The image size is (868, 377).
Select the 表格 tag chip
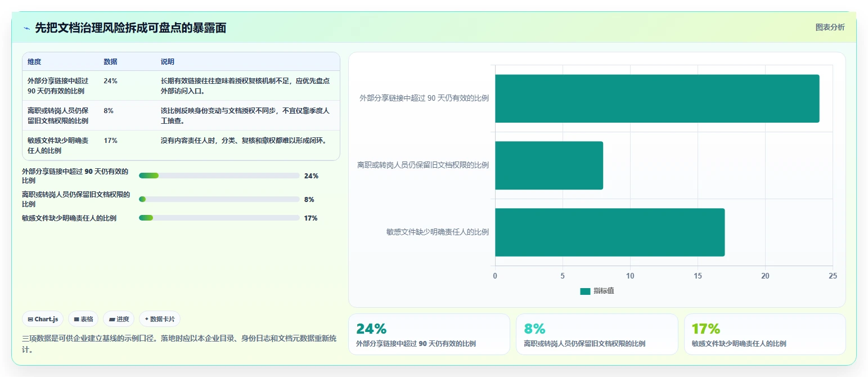coord(83,319)
